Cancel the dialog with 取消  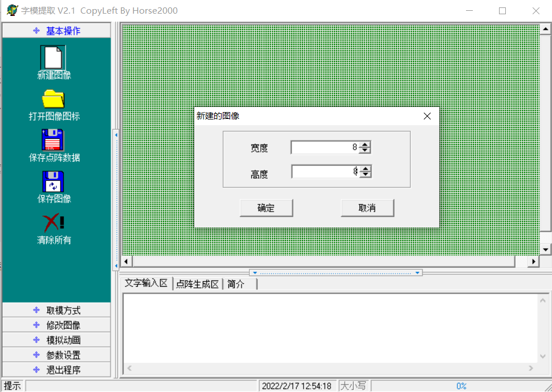pos(367,208)
